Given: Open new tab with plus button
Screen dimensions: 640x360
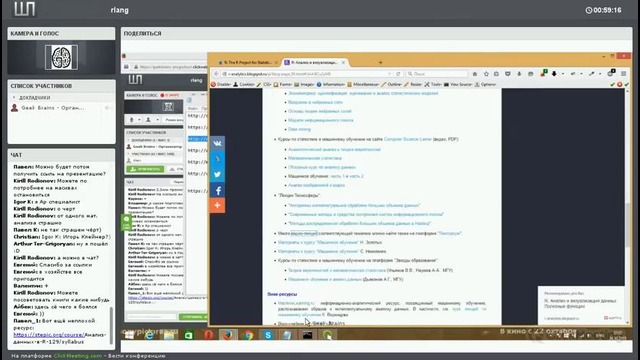Looking at the screenshot, I should tap(380, 62).
